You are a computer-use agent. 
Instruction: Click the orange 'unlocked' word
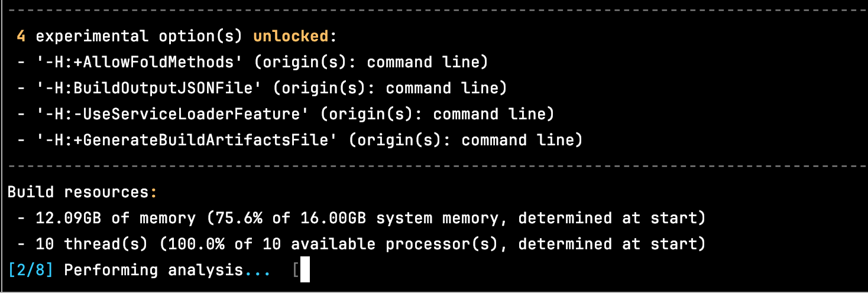coord(290,36)
